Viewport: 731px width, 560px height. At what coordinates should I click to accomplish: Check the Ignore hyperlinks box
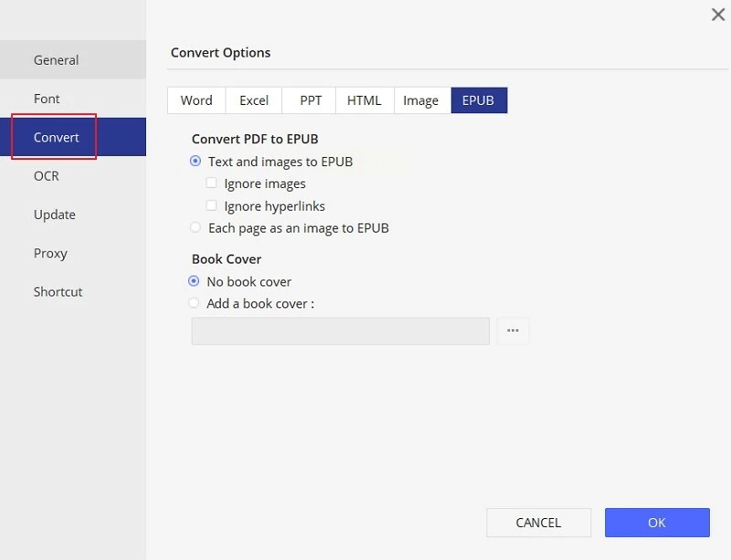[x=212, y=206]
